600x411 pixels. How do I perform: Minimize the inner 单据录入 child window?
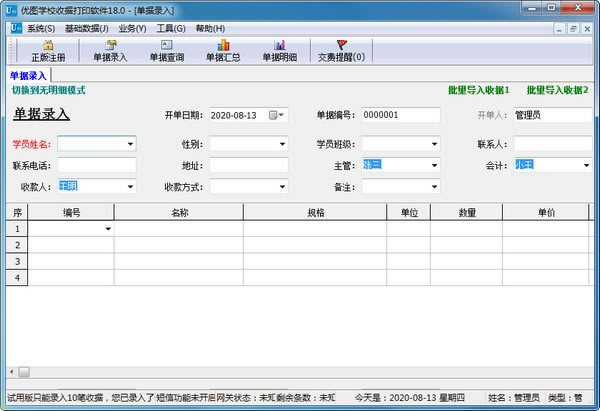point(559,29)
